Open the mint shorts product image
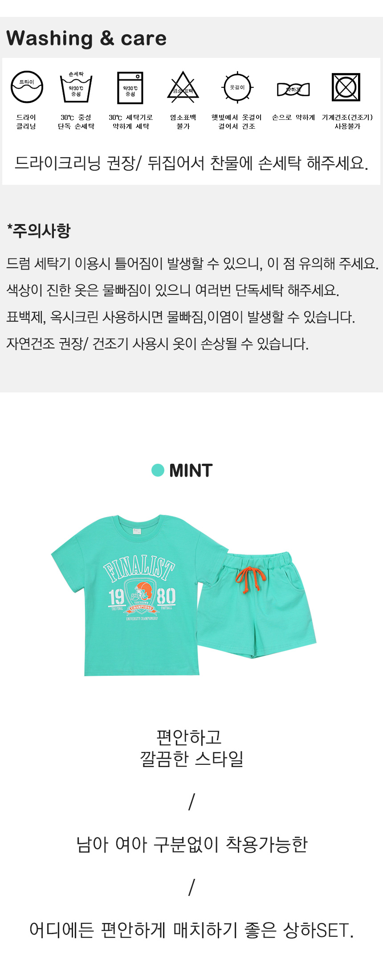The width and height of the screenshot is (383, 980). click(x=256, y=605)
